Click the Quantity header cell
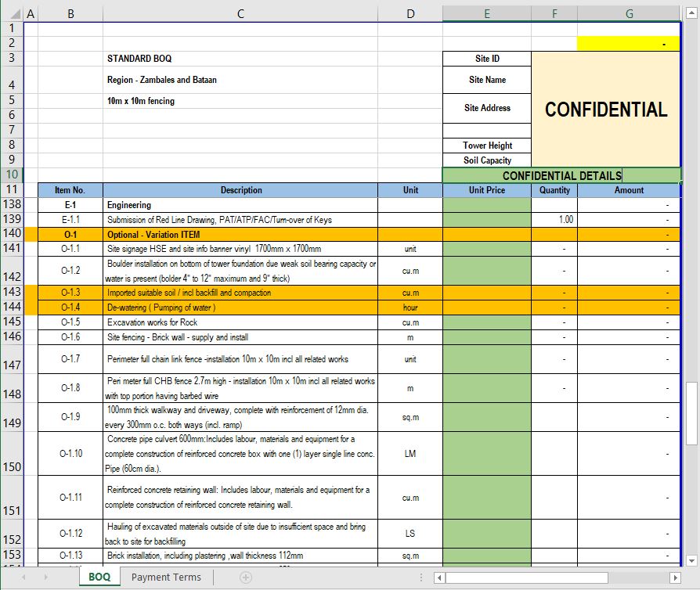 tap(554, 190)
